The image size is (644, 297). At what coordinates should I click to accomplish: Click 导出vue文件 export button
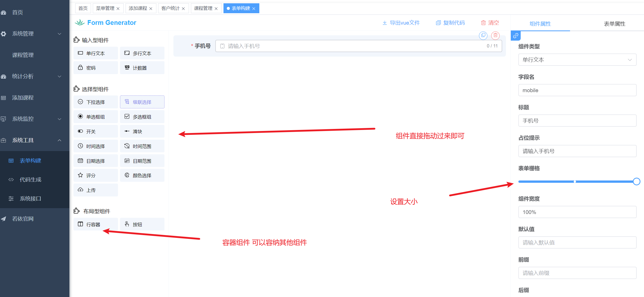(x=401, y=23)
